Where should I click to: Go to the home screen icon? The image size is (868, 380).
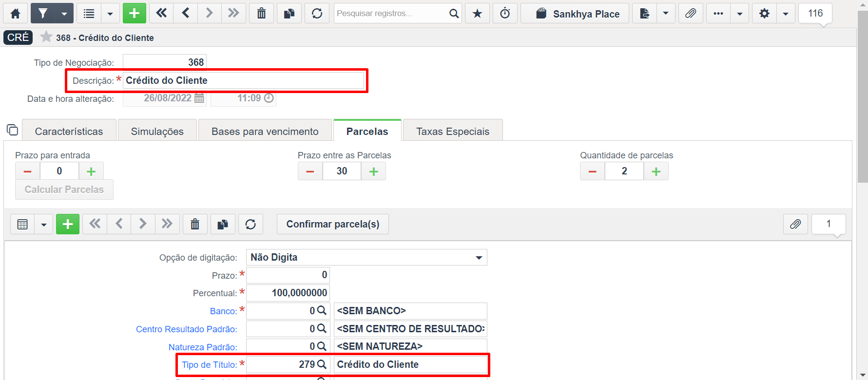coord(16,13)
